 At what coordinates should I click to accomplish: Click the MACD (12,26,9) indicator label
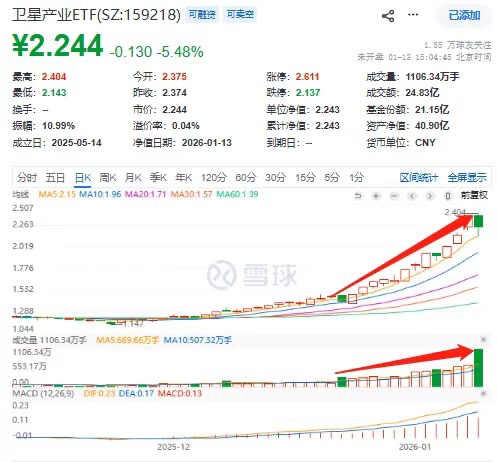click(43, 393)
